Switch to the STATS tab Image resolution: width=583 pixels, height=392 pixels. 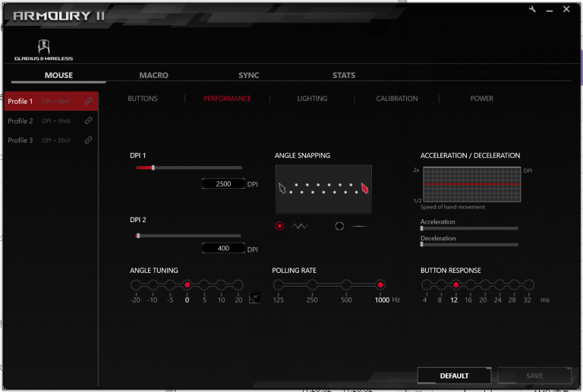344,75
